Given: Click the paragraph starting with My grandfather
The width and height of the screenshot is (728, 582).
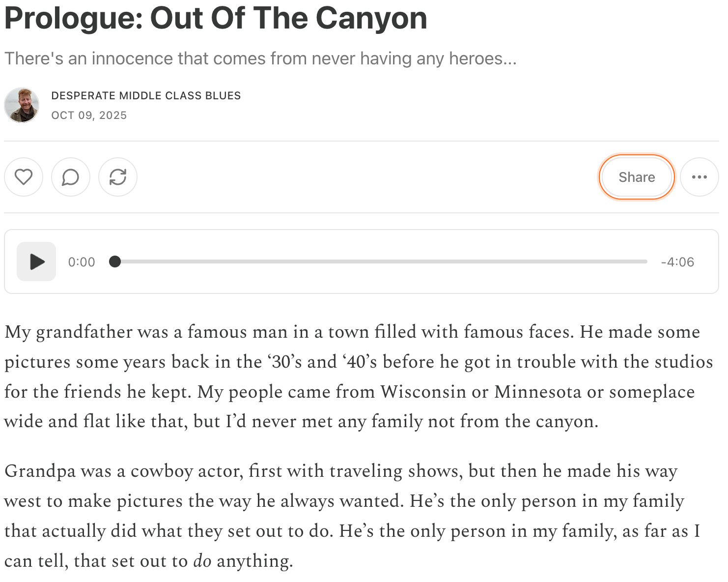Looking at the screenshot, I should pyautogui.click(x=359, y=377).
